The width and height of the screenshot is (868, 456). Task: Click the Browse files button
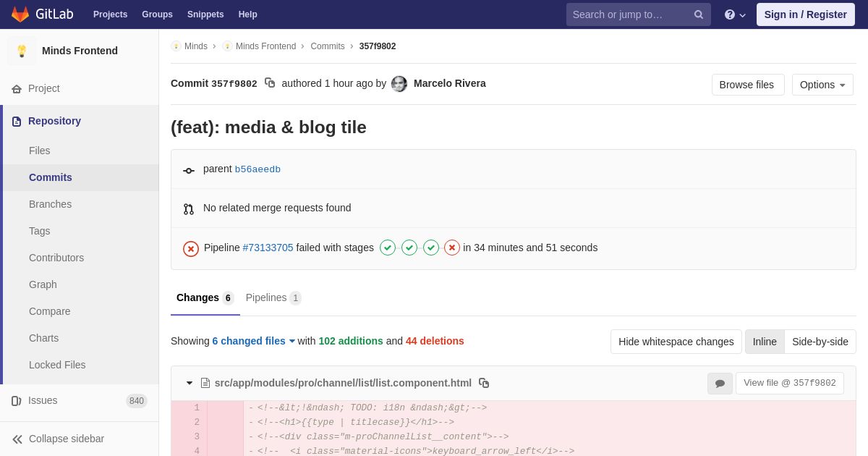pos(748,85)
